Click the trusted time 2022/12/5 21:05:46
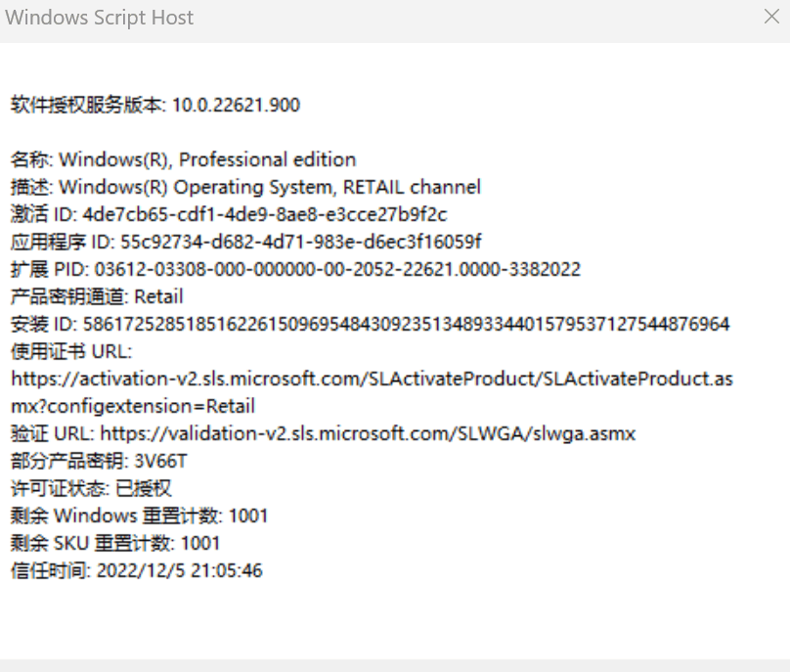 coord(179,570)
